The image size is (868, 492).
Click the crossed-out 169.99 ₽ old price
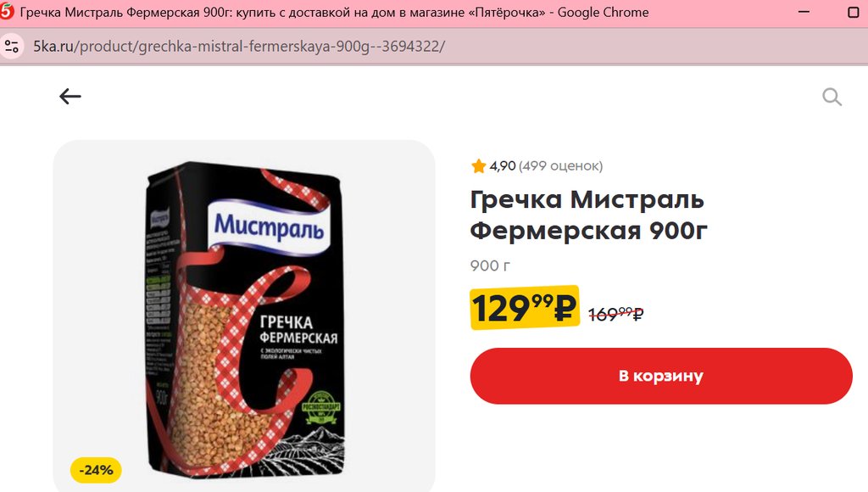point(615,314)
